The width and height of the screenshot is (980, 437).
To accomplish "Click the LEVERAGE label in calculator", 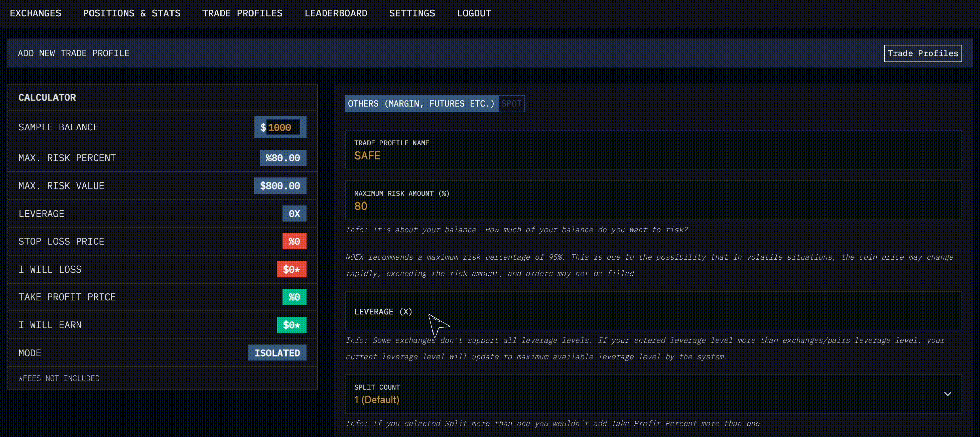I will (x=42, y=213).
